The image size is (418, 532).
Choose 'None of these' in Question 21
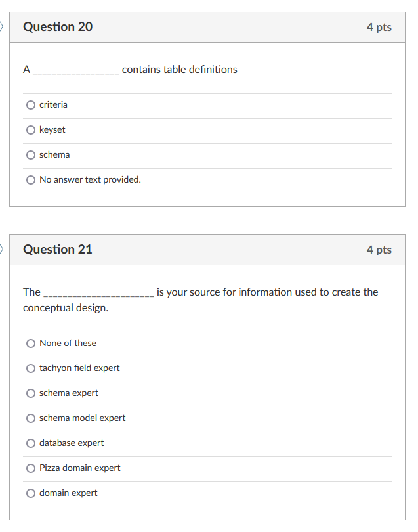click(x=31, y=344)
